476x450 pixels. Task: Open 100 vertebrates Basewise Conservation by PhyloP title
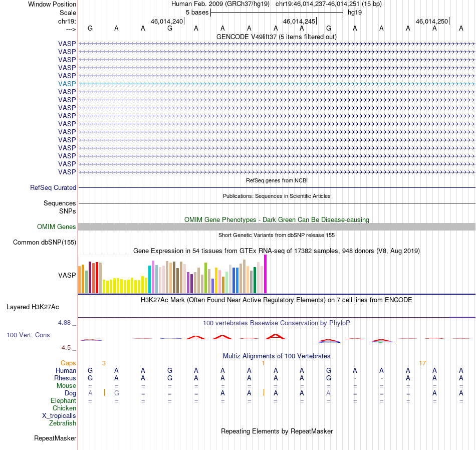coord(276,323)
